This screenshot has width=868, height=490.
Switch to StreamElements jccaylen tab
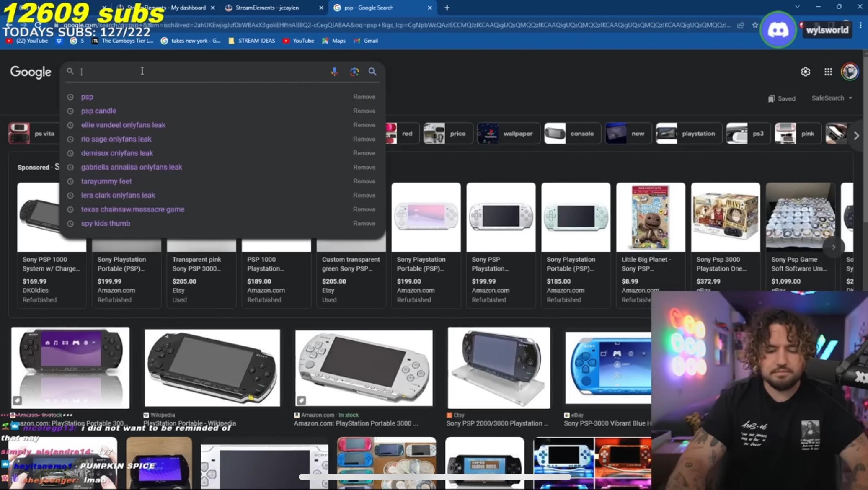(267, 8)
